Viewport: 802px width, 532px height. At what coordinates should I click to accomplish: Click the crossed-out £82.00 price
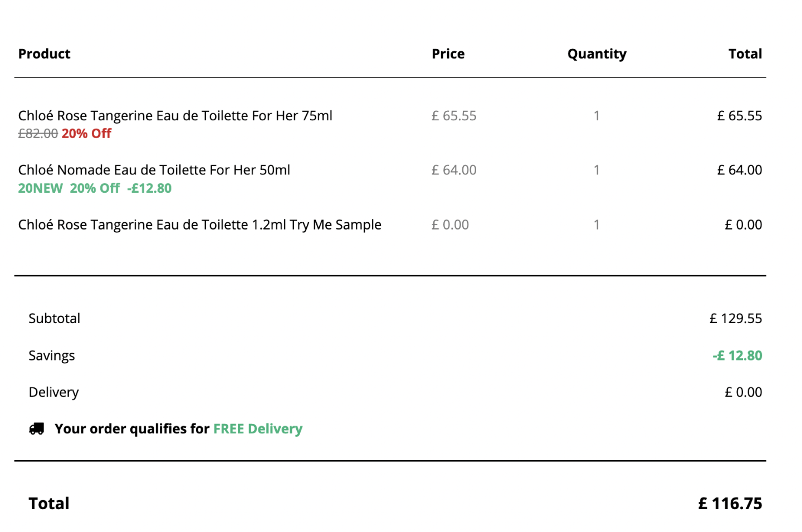(38, 134)
